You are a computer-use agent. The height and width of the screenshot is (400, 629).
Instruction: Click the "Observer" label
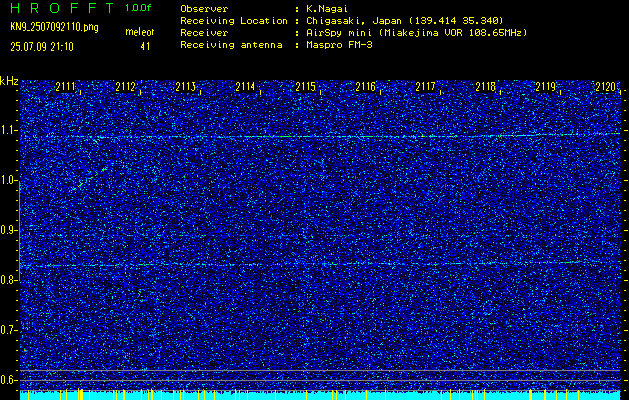click(x=204, y=9)
